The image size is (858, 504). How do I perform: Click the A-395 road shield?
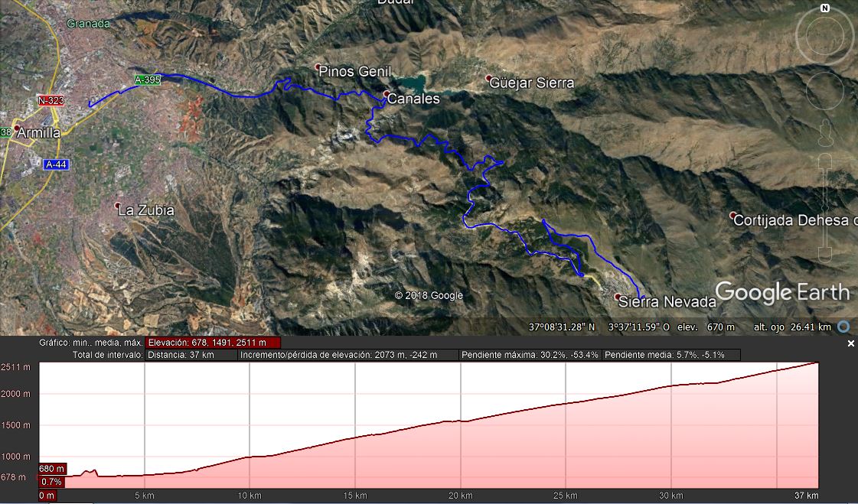[x=147, y=80]
